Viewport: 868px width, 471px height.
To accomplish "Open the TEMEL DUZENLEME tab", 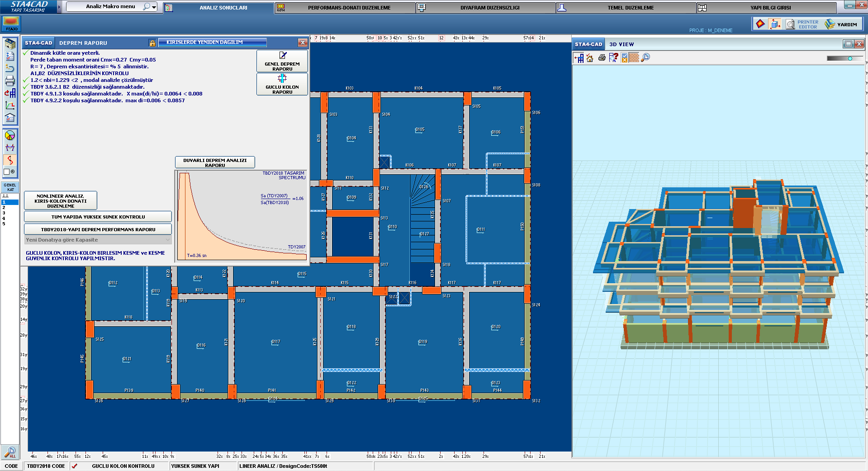I will tap(630, 8).
